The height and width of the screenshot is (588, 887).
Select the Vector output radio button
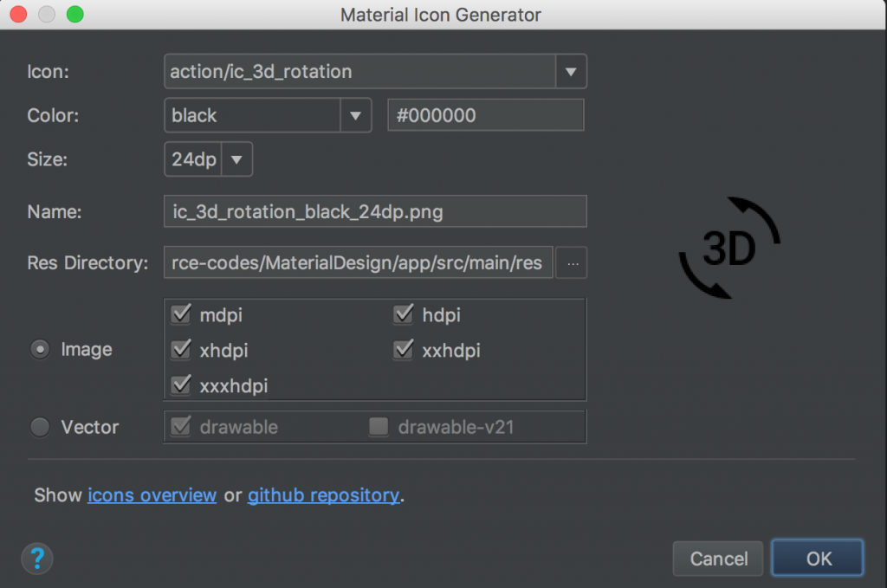[x=39, y=427]
